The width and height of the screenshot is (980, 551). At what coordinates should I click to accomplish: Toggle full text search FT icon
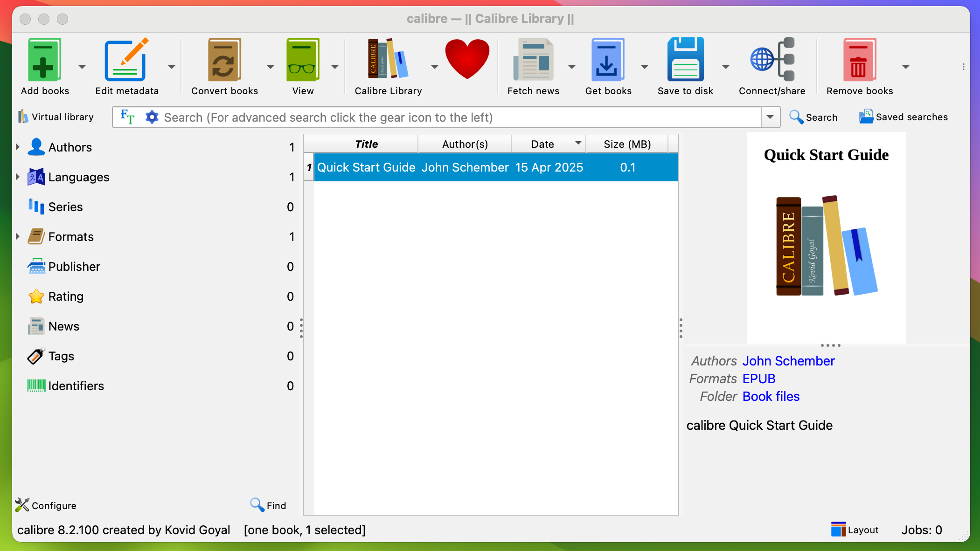pyautogui.click(x=127, y=117)
